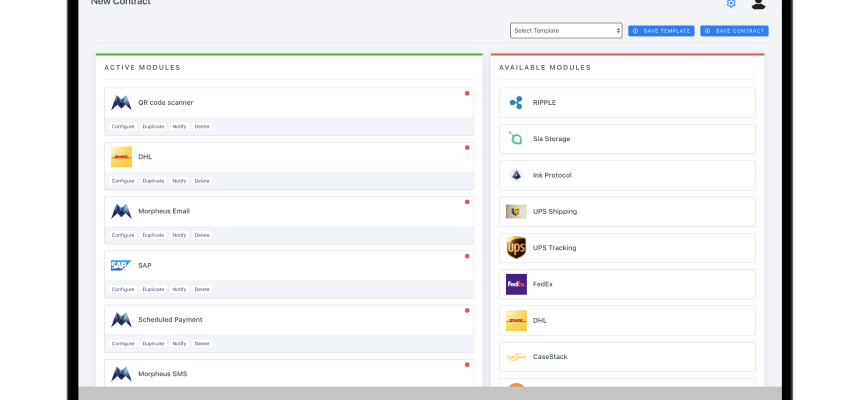
Task: Notify on the SAP module
Action: pos(179,290)
